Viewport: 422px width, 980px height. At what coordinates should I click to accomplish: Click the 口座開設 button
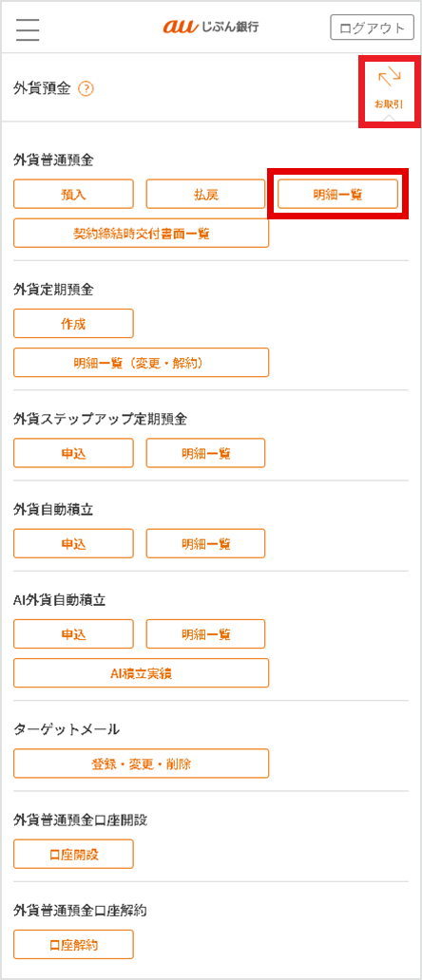pos(74,855)
